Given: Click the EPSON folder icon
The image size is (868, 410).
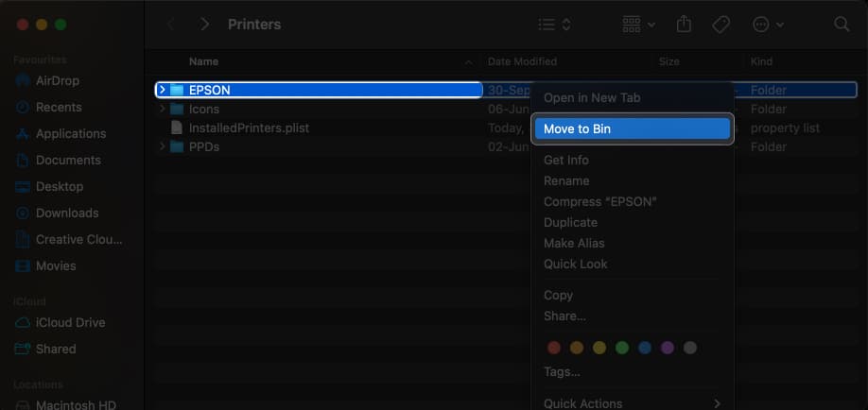Looking at the screenshot, I should 177,90.
